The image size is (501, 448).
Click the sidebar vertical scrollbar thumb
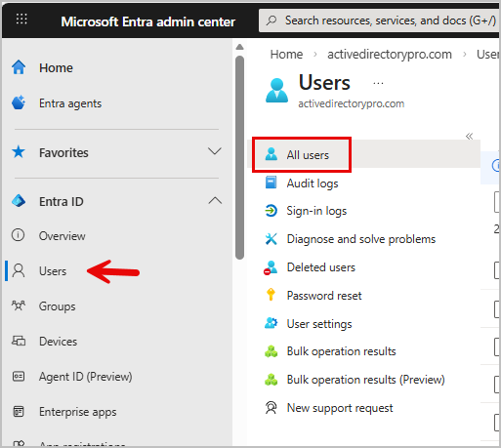pyautogui.click(x=240, y=157)
